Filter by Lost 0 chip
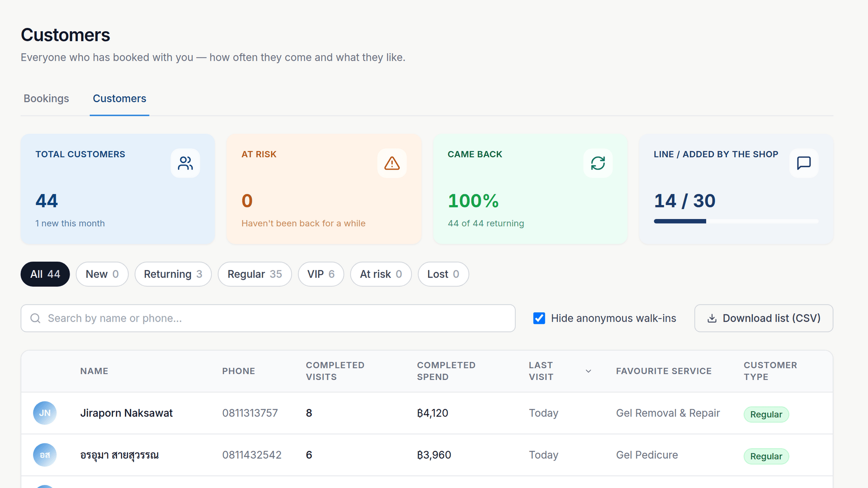Viewport: 868px width, 488px height. (x=443, y=274)
